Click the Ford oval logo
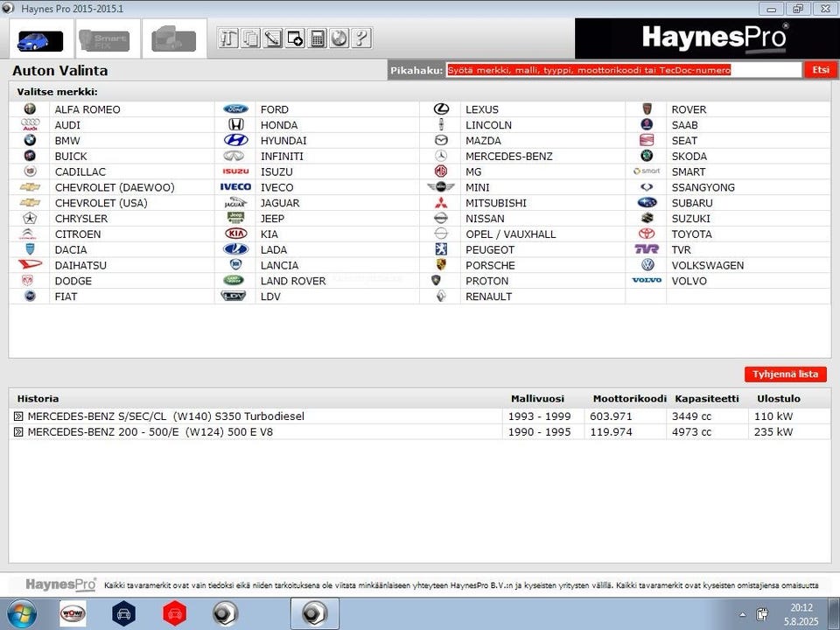Screen dimensions: 840x630 coord(235,109)
